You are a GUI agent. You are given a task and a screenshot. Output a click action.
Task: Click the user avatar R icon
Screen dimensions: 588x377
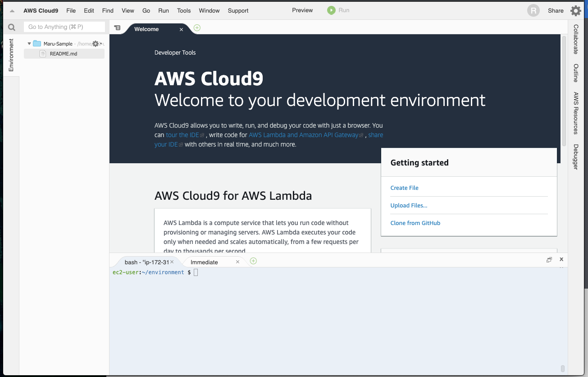point(533,11)
